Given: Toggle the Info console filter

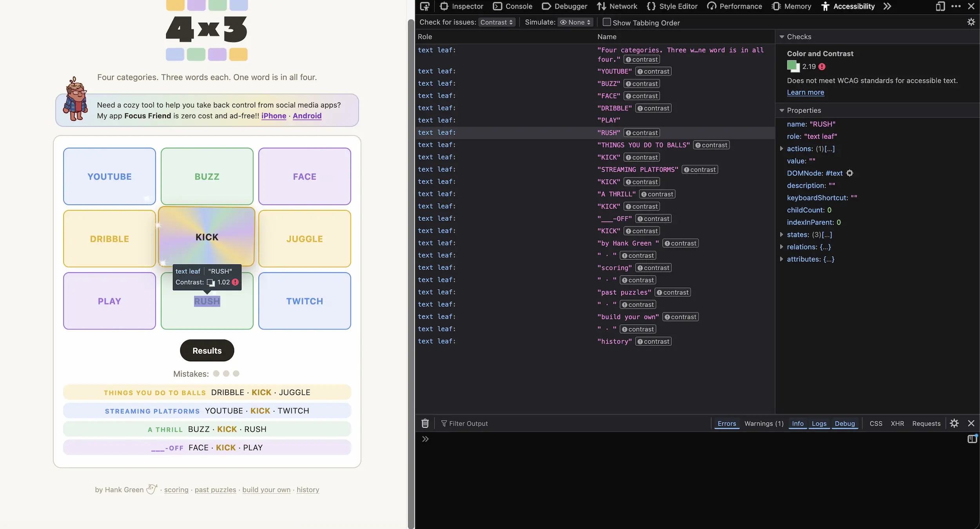Looking at the screenshot, I should [798, 424].
